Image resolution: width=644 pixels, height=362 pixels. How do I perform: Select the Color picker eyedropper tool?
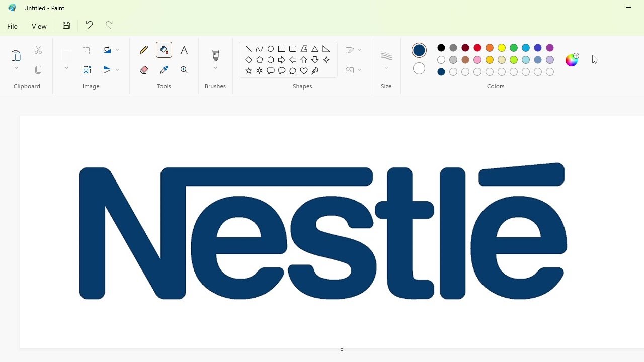point(164,70)
